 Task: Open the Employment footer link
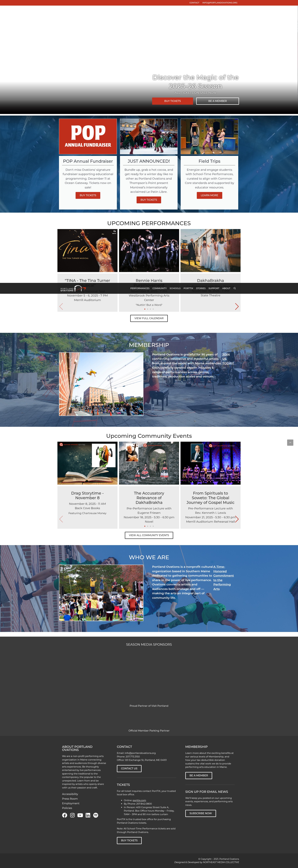click(x=71, y=803)
